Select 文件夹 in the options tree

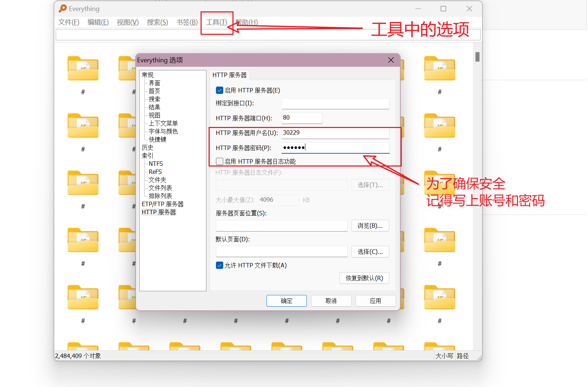point(158,180)
